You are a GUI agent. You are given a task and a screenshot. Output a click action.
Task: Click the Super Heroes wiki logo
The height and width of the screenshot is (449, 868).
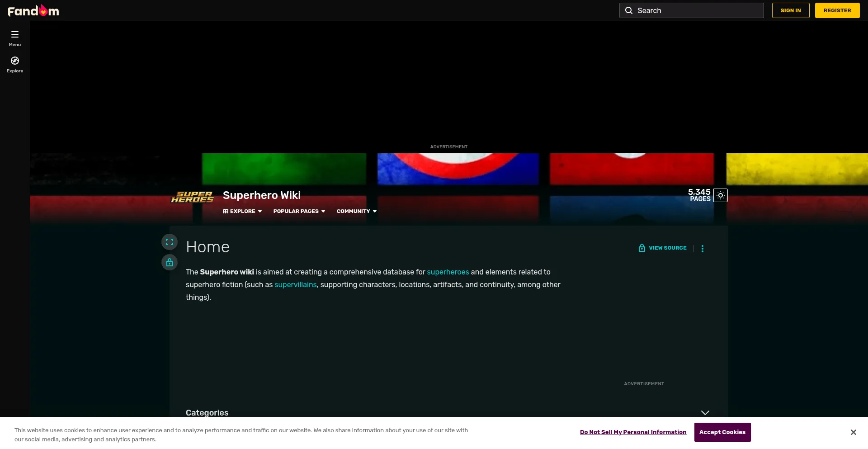pyautogui.click(x=192, y=197)
